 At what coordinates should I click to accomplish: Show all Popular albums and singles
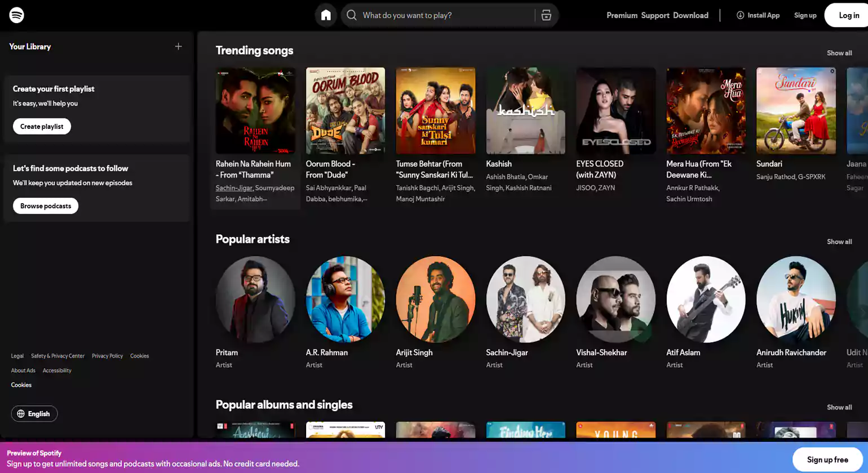click(839, 407)
